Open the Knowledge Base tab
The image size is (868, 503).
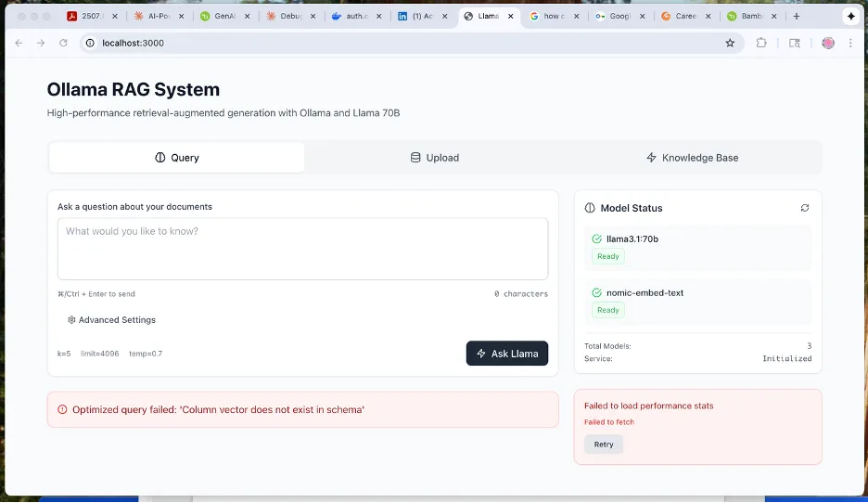pos(692,158)
